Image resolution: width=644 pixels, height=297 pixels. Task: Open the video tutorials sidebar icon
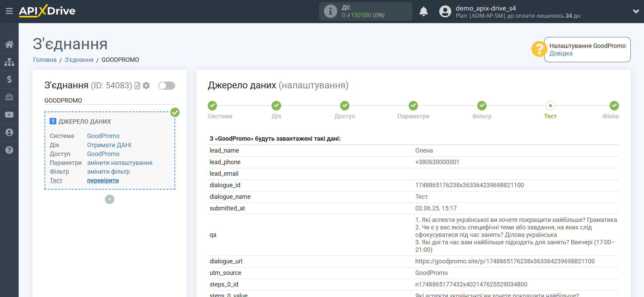pyautogui.click(x=9, y=115)
